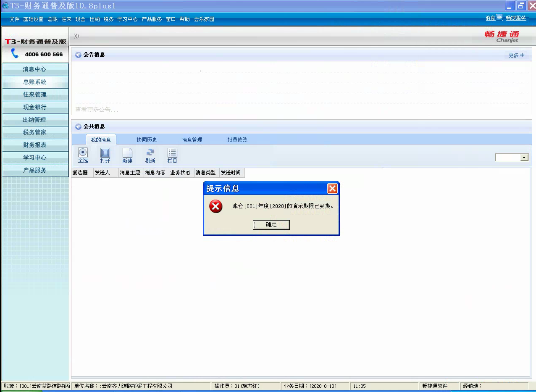
Task: Click the 畅捷服务 link in header
Action: [x=516, y=18]
